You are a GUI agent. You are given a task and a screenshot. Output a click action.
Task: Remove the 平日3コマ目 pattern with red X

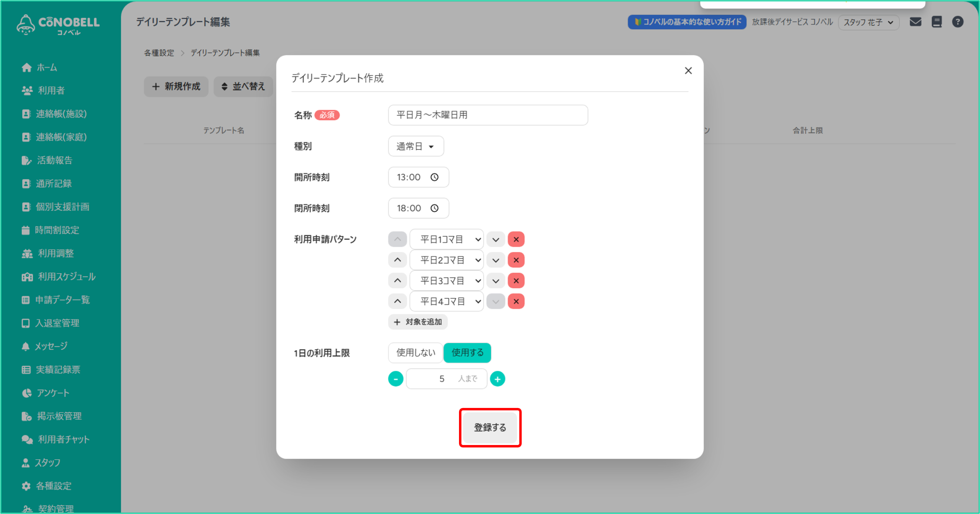[516, 281]
